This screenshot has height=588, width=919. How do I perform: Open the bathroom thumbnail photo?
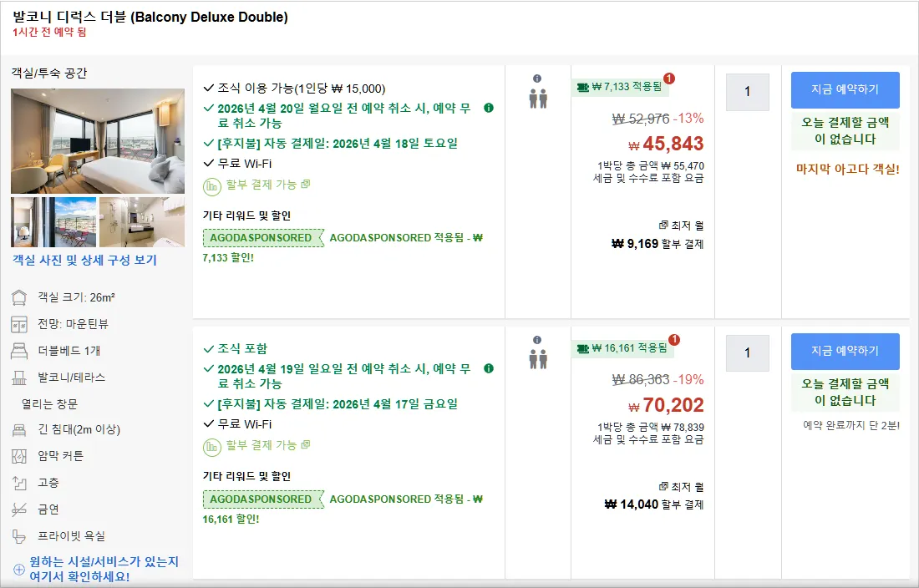(142, 222)
